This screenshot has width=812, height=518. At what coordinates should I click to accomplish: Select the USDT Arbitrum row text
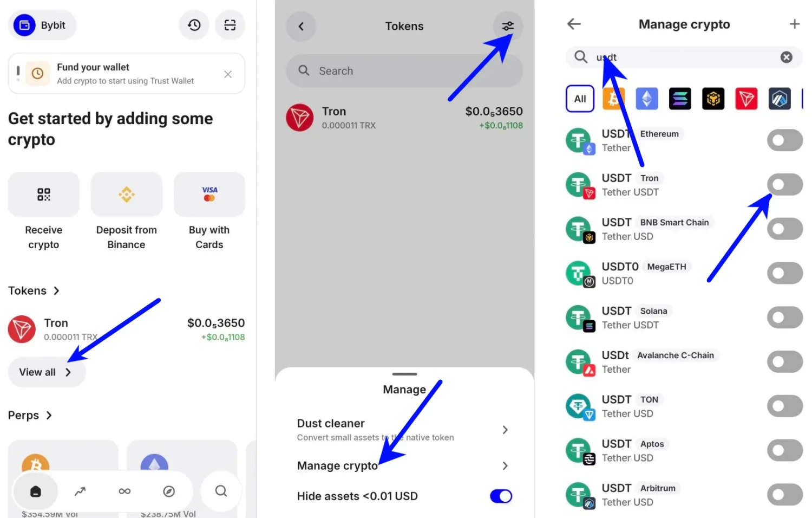pos(640,495)
